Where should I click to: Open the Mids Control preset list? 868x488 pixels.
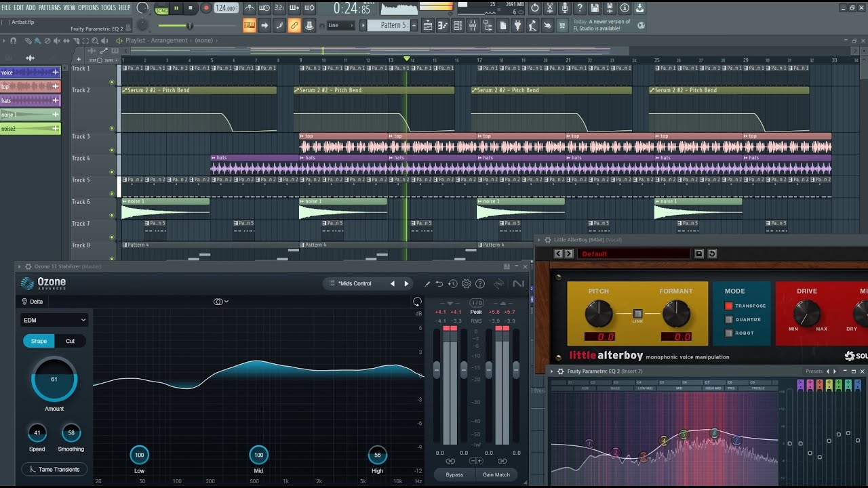click(x=355, y=283)
